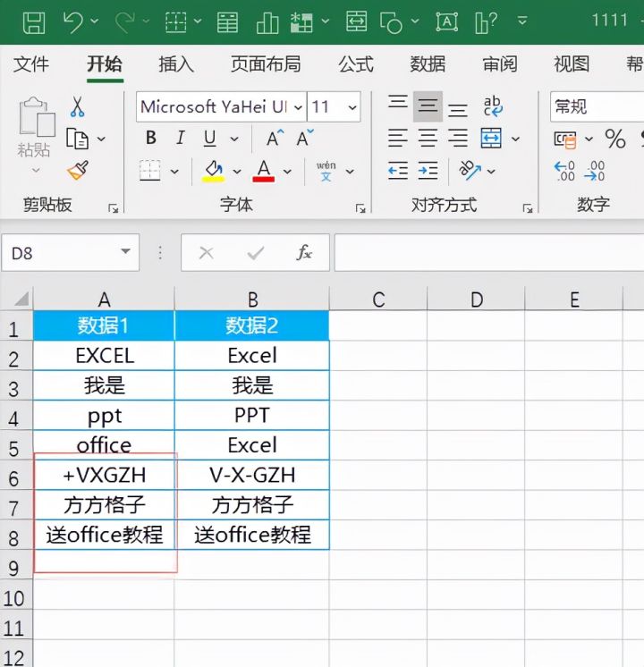
Task: Click the formula cancel X icon
Action: [207, 253]
